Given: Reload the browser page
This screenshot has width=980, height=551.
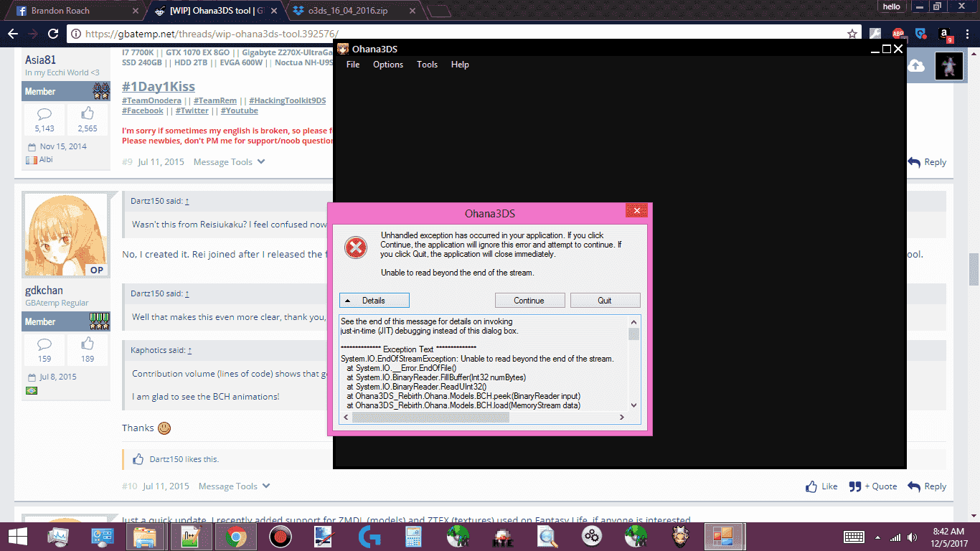Looking at the screenshot, I should [x=53, y=34].
